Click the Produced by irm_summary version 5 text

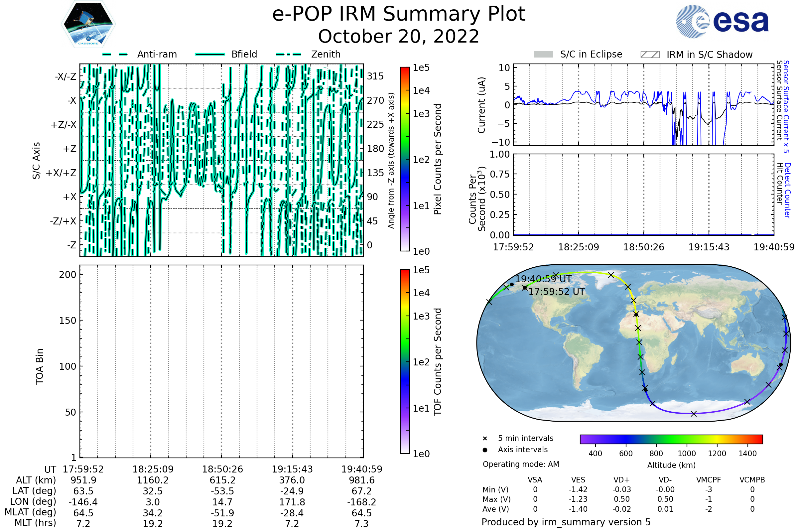566,522
